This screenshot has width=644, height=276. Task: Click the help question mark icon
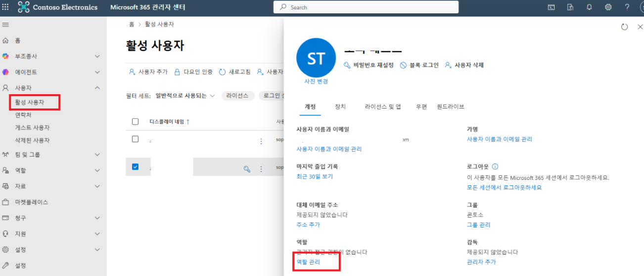coord(627,7)
